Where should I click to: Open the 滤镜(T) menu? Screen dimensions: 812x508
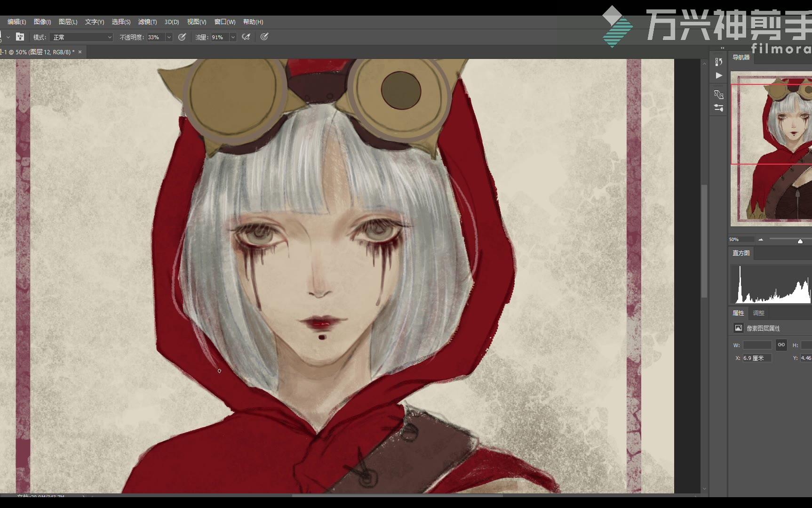click(147, 22)
